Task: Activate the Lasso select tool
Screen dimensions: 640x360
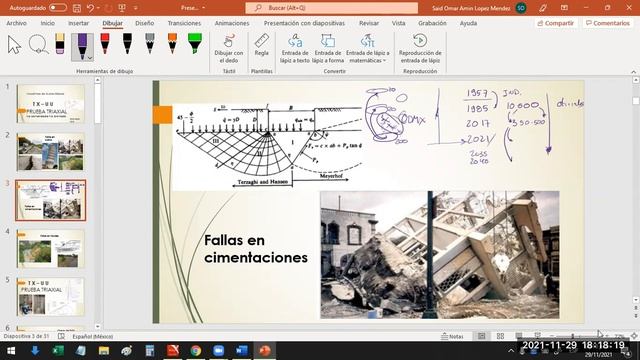Action: pyautogui.click(x=38, y=44)
